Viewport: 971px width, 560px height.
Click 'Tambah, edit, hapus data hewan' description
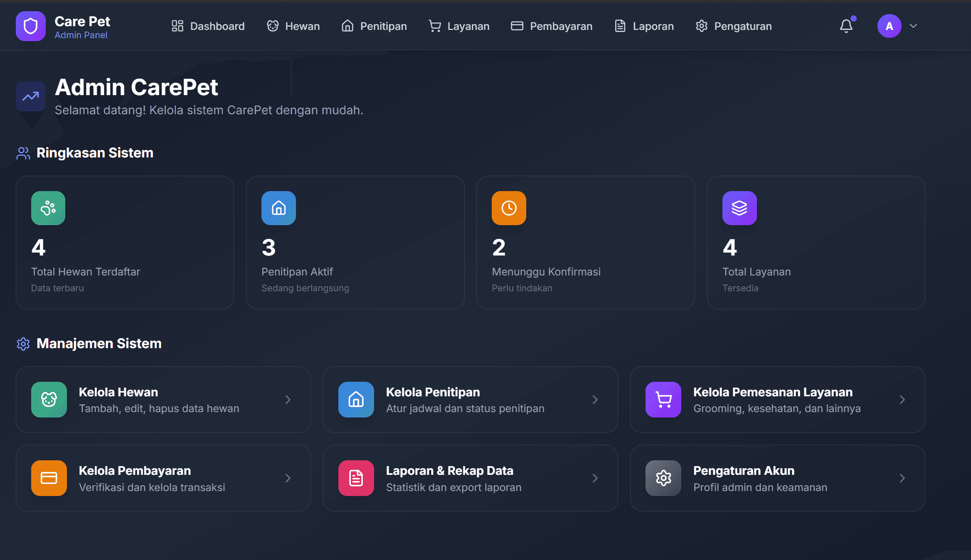tap(159, 409)
